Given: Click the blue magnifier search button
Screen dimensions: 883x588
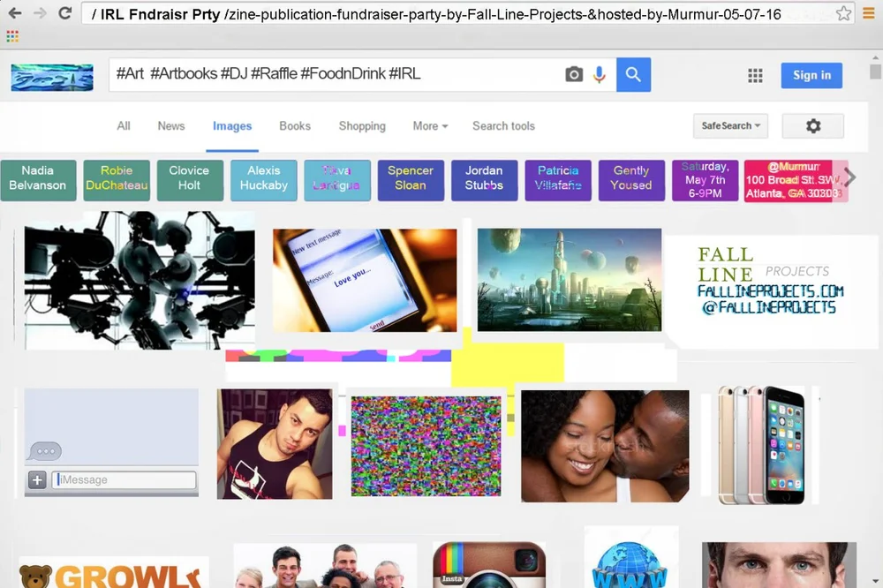Looking at the screenshot, I should point(633,74).
